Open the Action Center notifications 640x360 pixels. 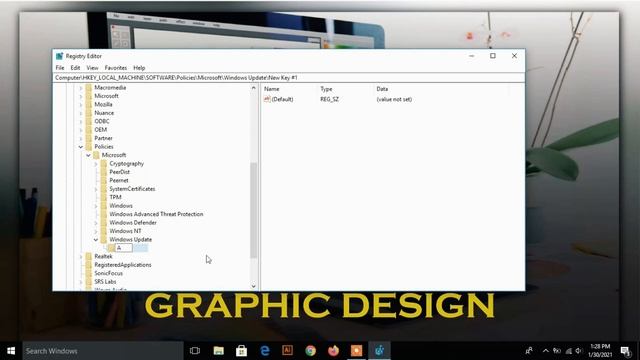(626, 351)
